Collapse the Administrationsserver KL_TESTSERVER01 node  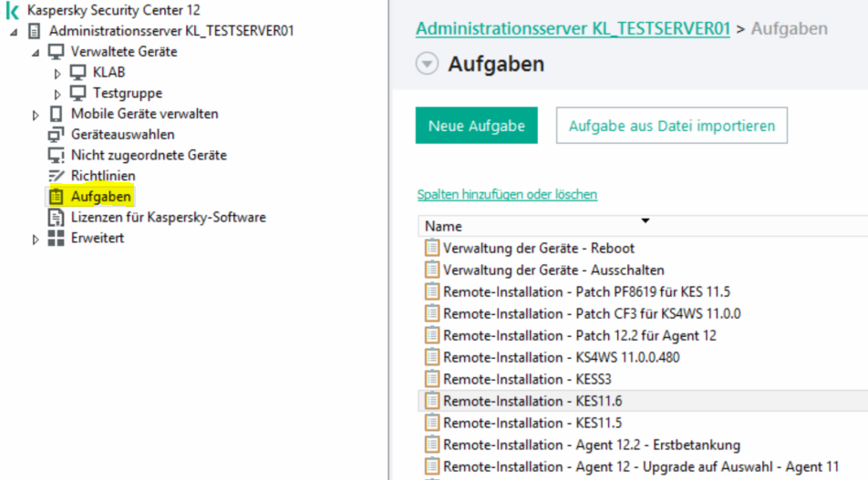coord(14,32)
